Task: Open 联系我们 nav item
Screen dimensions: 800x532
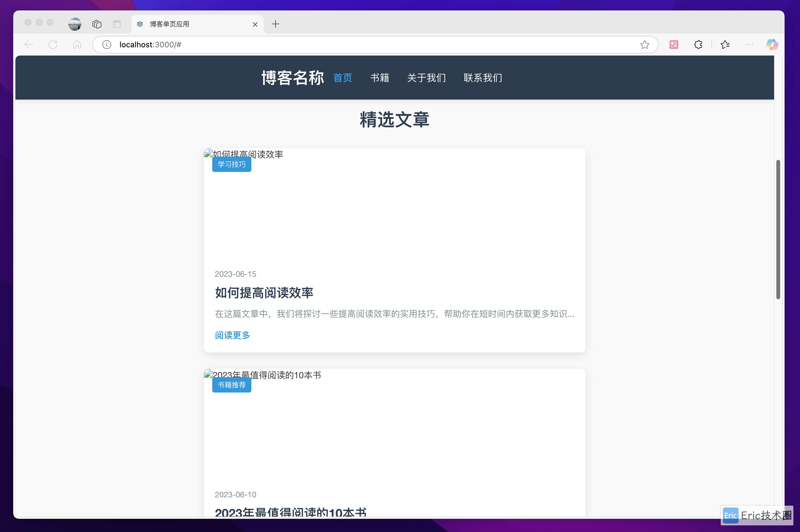Action: click(483, 78)
